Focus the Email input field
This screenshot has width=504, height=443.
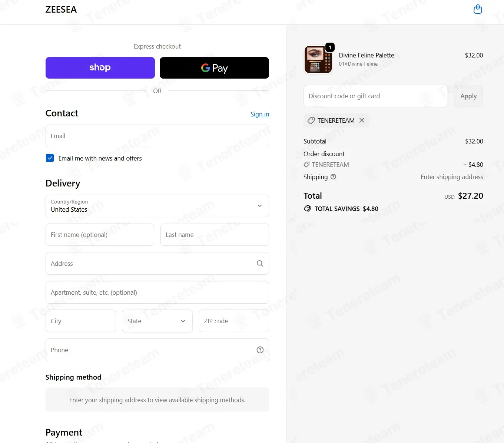coord(157,136)
